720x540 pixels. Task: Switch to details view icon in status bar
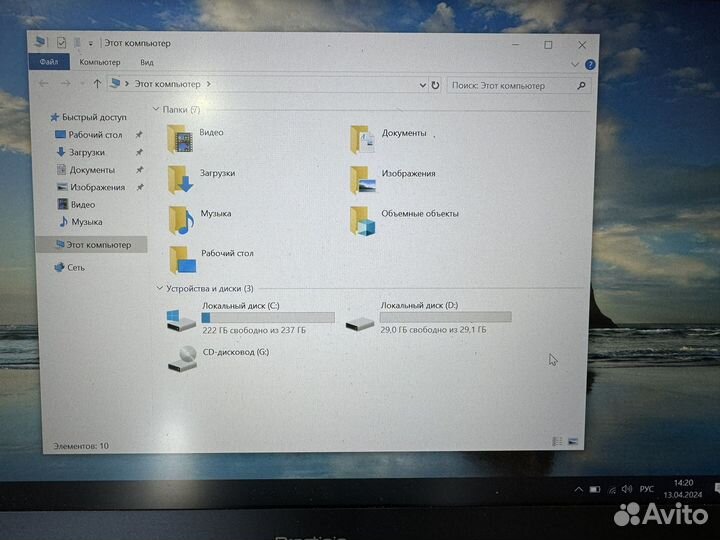point(557,441)
